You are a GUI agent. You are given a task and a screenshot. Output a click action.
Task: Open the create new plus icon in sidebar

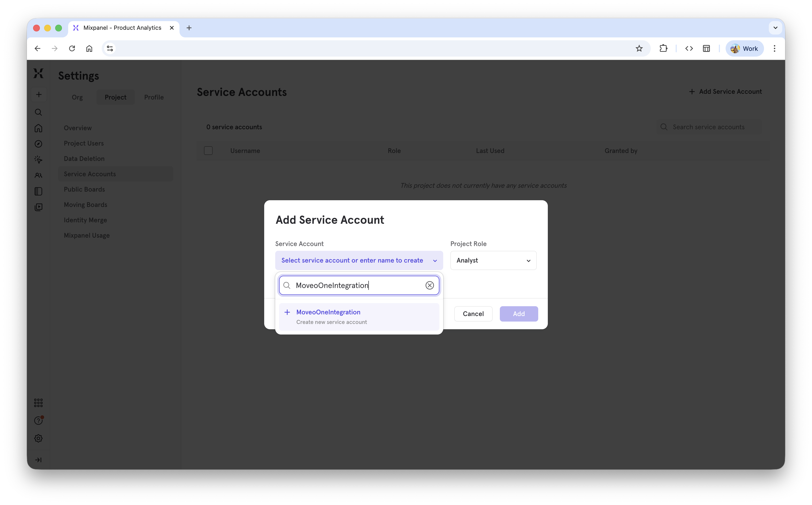pos(39,94)
